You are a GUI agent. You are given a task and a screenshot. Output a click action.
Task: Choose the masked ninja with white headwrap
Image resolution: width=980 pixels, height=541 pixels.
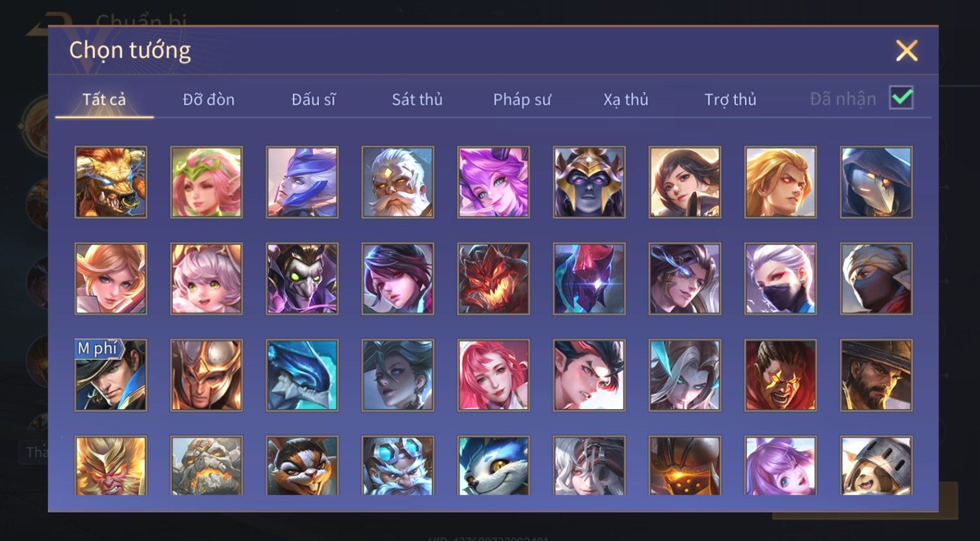(x=876, y=279)
